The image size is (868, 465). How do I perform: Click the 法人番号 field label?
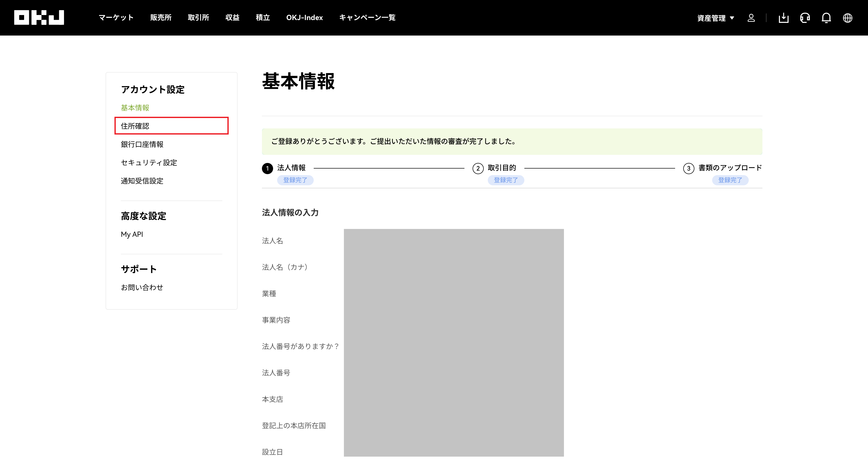pos(276,373)
